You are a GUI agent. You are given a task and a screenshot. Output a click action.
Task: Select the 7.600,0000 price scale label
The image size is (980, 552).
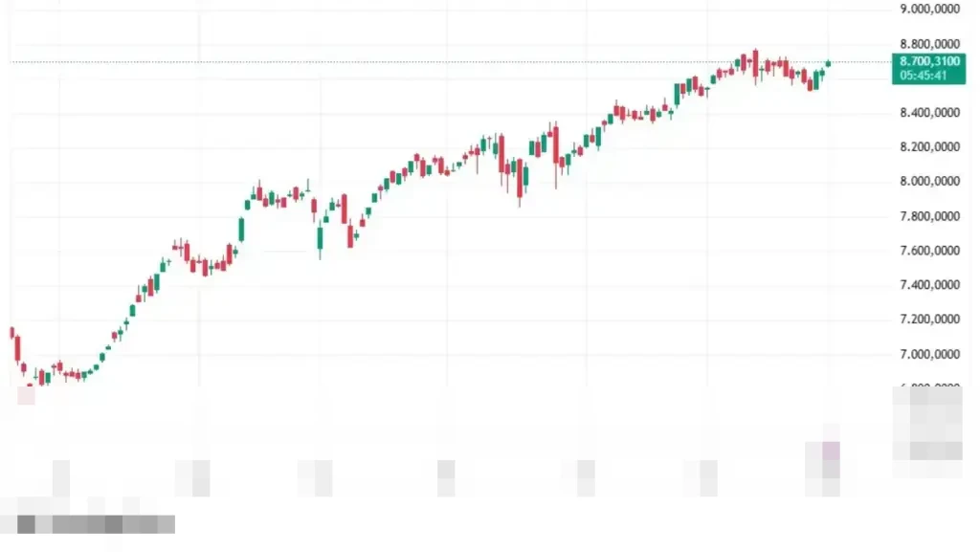click(930, 251)
